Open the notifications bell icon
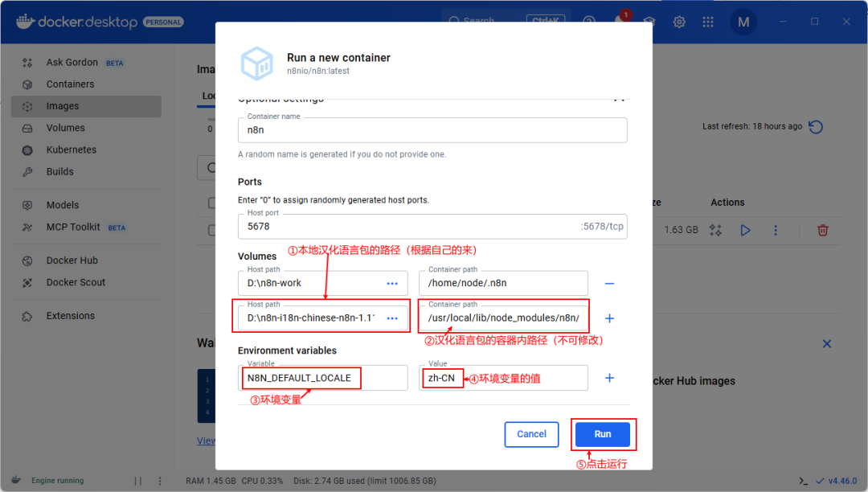 (620, 21)
